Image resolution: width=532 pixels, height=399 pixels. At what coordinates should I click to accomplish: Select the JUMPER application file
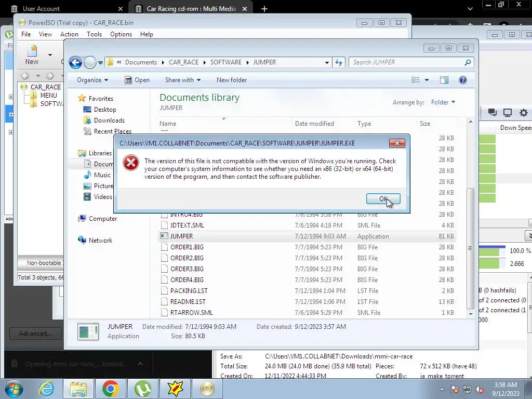[307, 236]
